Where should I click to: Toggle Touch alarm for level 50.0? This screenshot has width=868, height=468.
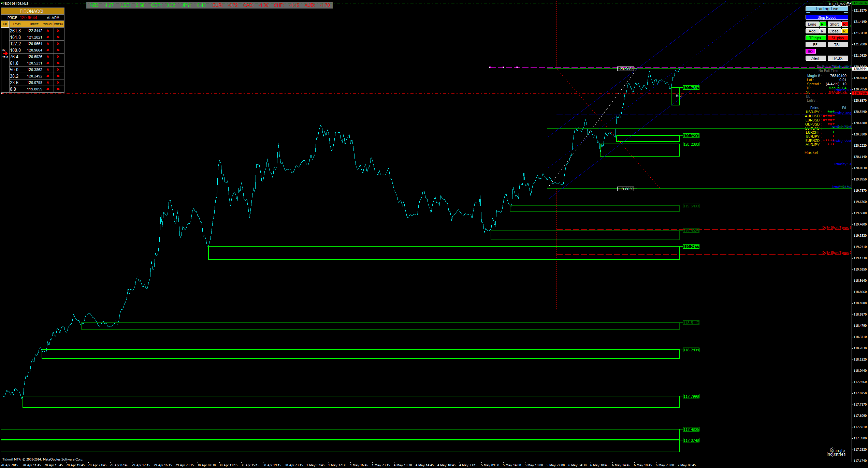point(48,70)
